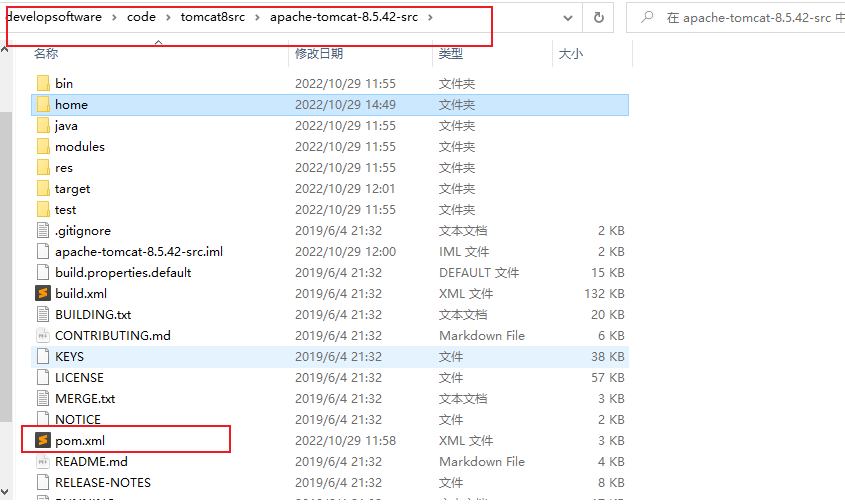
Task: Select the .gitignore file icon
Action: click(x=43, y=231)
